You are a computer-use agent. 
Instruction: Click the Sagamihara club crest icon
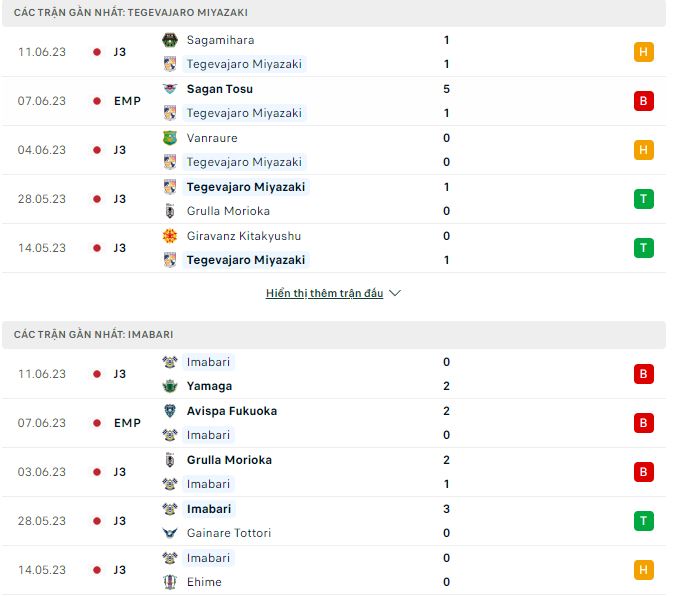[169, 40]
